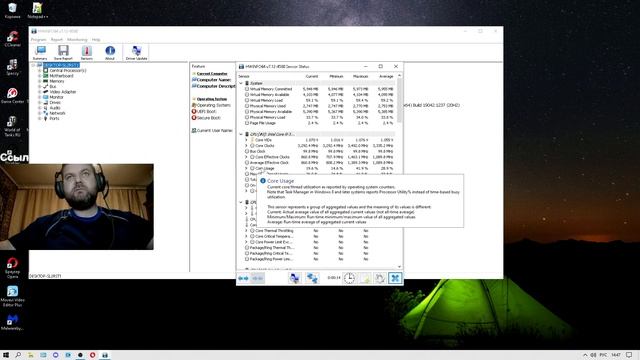Open the Help menu

[x=96, y=40]
